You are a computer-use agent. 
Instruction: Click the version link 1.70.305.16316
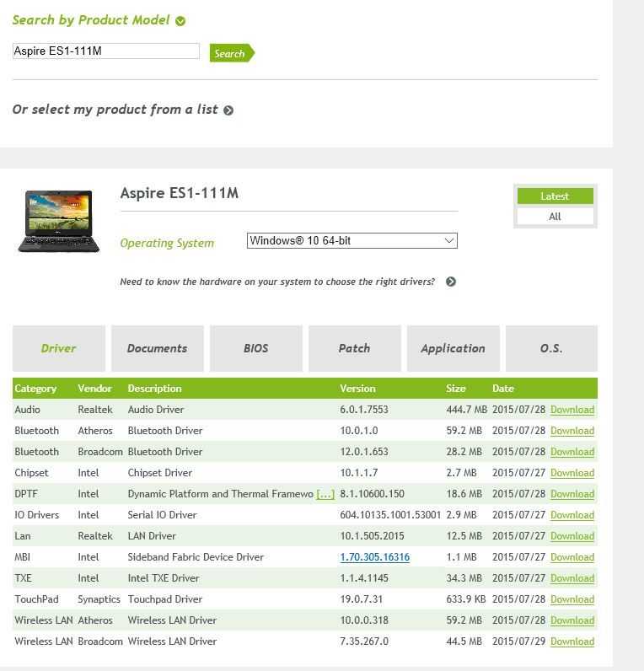click(375, 557)
